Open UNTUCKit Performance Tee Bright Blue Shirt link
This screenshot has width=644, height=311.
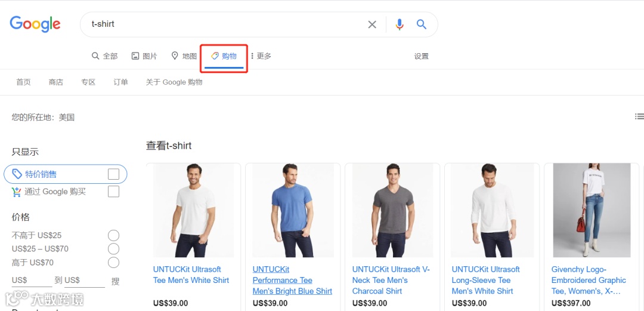(x=292, y=280)
